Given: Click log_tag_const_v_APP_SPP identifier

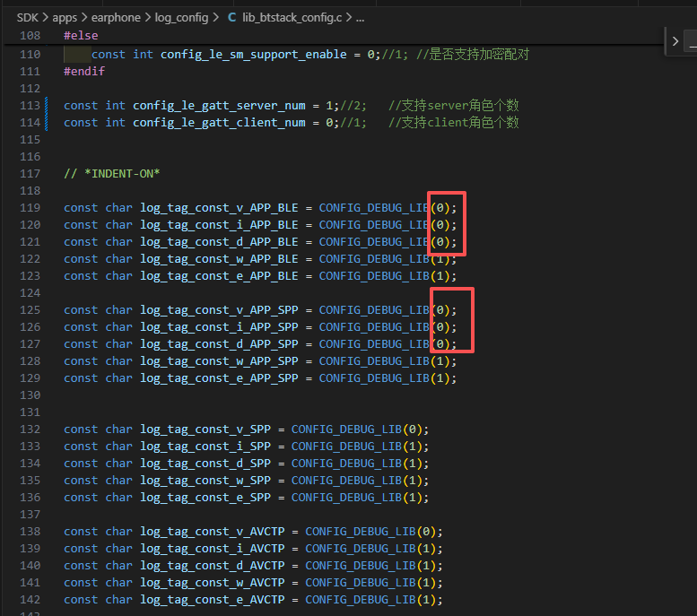Looking at the screenshot, I should (219, 310).
